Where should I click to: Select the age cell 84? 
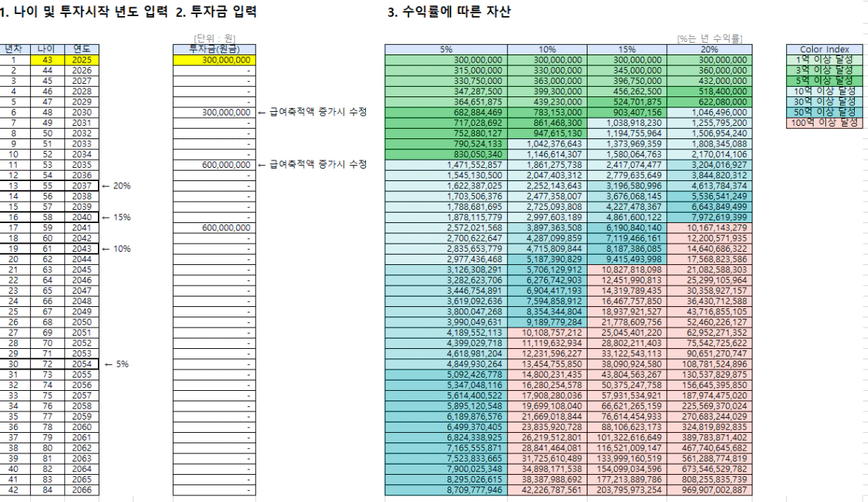[47, 489]
